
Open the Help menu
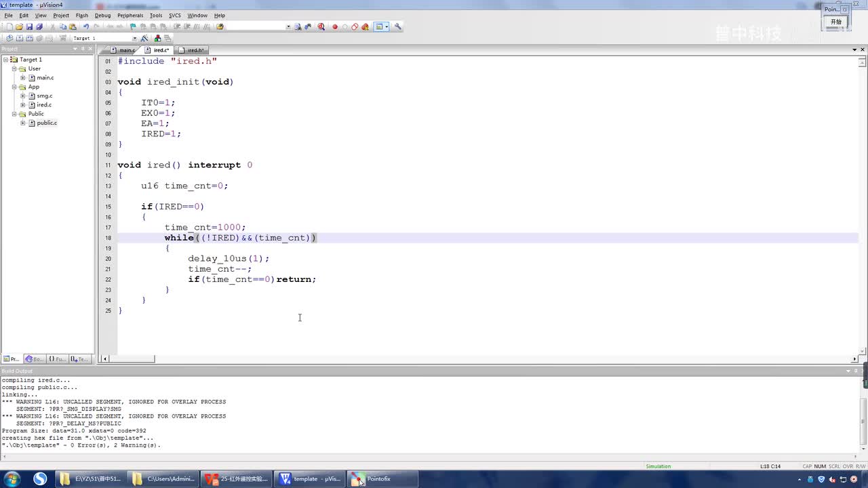pos(220,15)
